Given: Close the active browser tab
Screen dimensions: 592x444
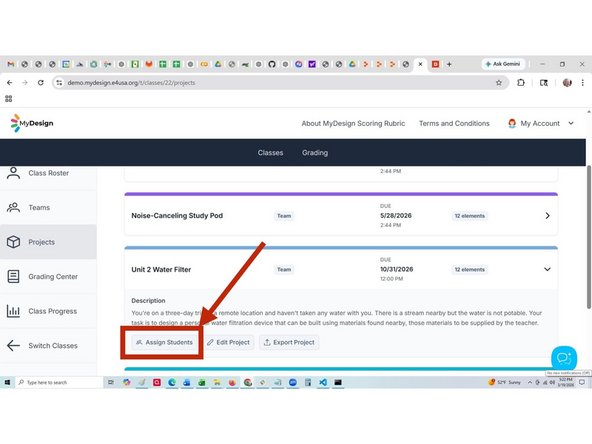Looking at the screenshot, I should pos(420,64).
